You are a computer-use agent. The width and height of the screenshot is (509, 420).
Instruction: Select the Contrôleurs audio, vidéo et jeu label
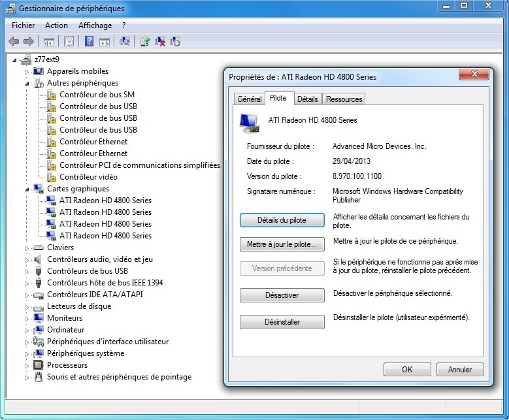[x=100, y=259]
